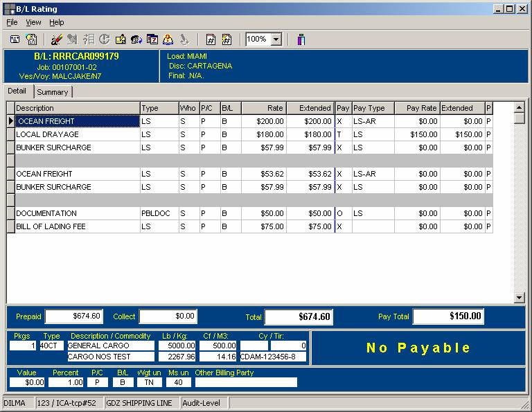Select the DOCUMENTATION row's description cell
The image size is (532, 412).
point(77,213)
